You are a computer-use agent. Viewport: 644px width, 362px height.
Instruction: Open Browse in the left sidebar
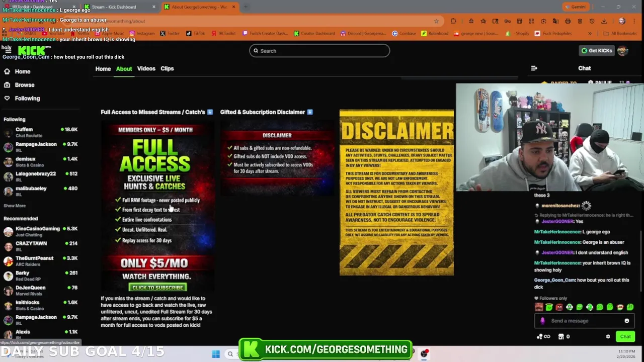pyautogui.click(x=19, y=85)
